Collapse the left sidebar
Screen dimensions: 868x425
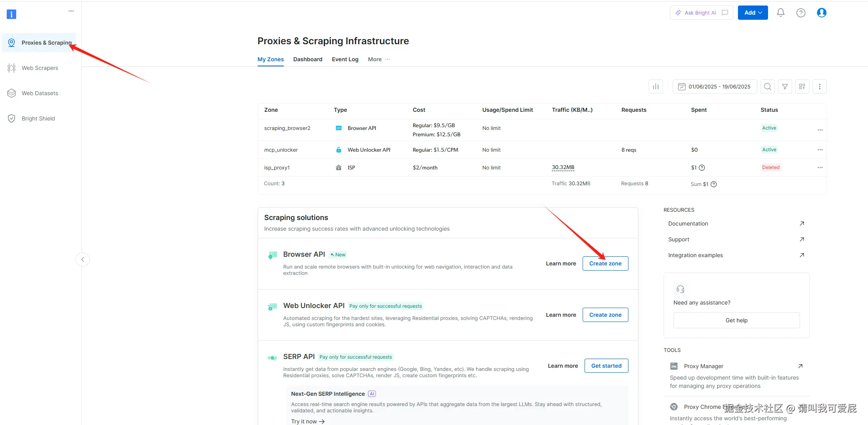pos(83,260)
